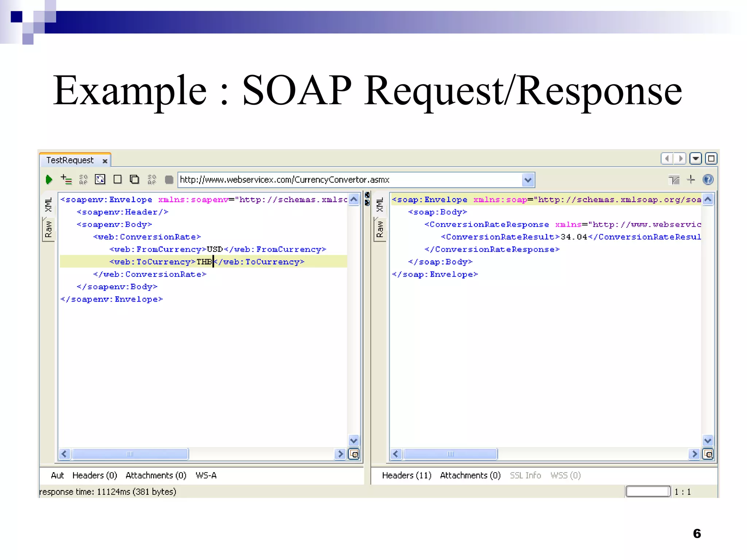Click the ConversionRateResult 34.04 line
The image size is (747, 560).
coord(571,237)
